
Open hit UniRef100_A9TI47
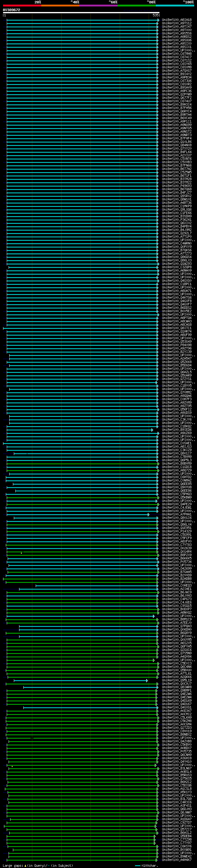point(177,26)
